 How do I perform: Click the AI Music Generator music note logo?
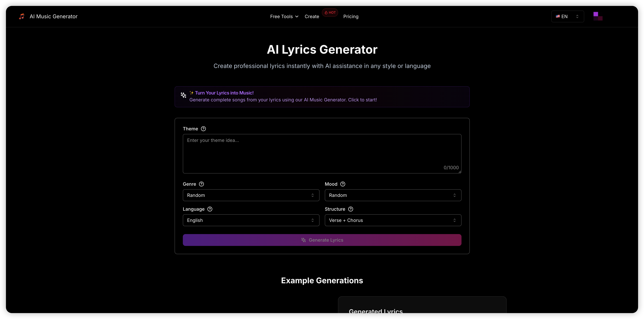coord(22,16)
